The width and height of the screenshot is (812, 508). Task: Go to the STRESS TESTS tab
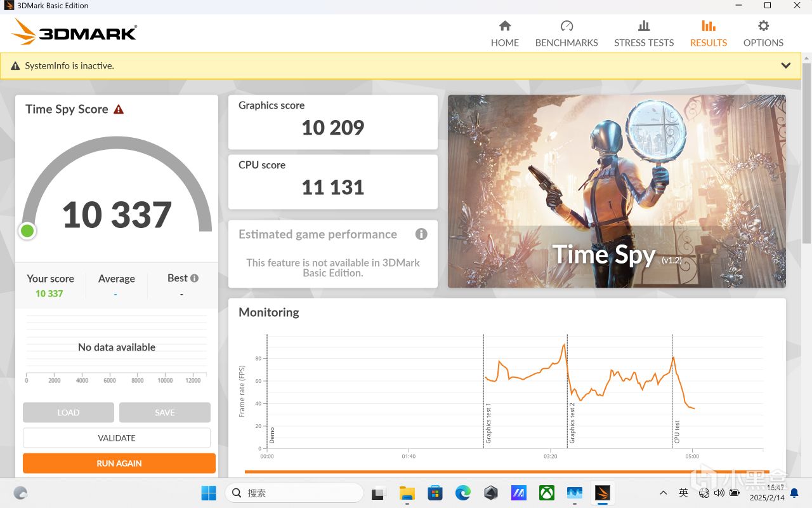644,34
